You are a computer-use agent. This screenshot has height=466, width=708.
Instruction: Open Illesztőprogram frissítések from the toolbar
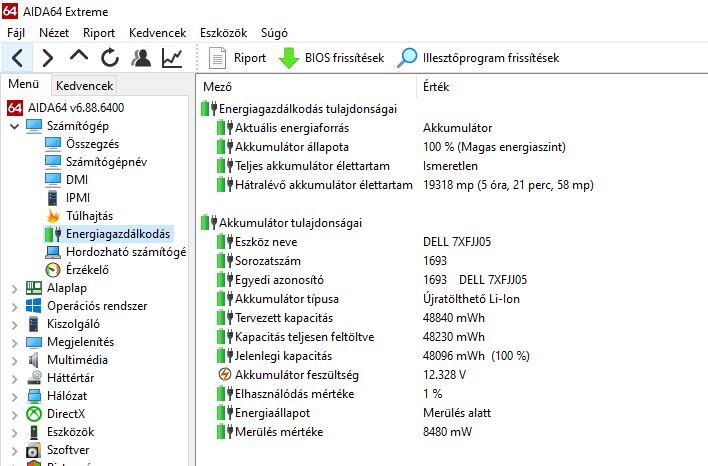tap(478, 58)
